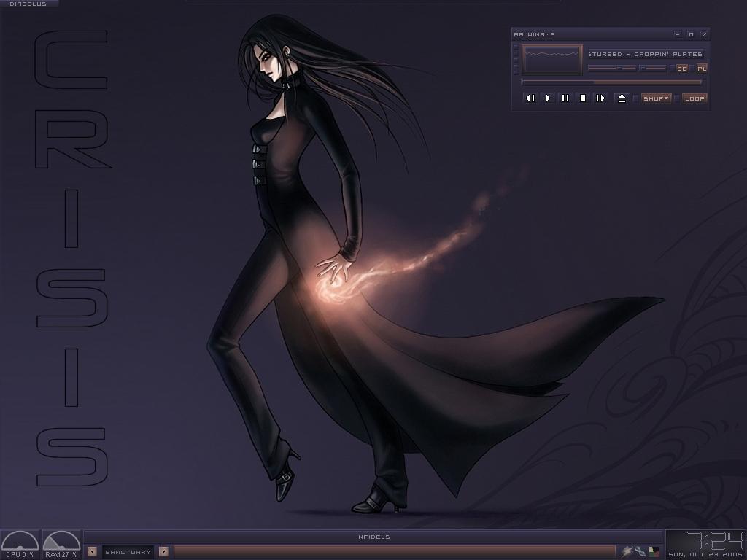The height and width of the screenshot is (560, 747).
Task: Adjust the Winamp volume slider
Action: click(x=612, y=68)
